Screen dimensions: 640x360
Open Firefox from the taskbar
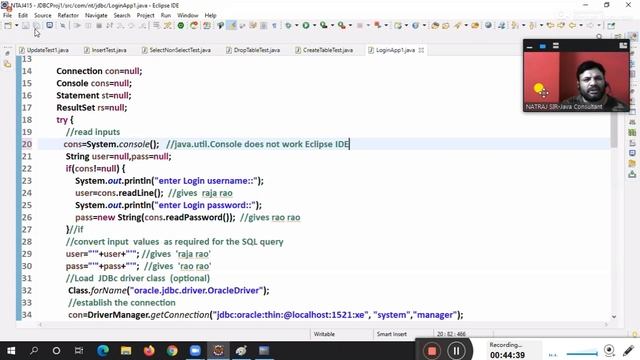(149, 351)
